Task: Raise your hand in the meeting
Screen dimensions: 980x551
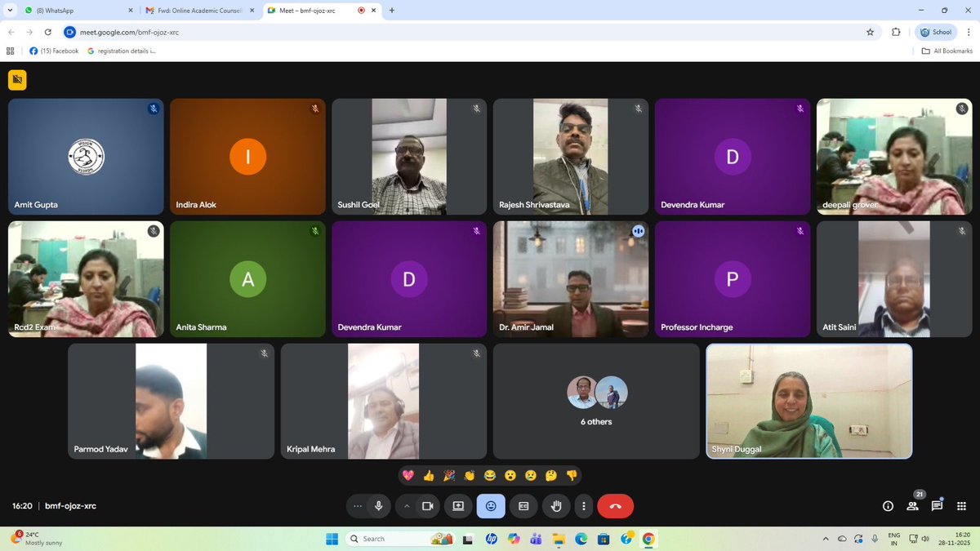Action: click(556, 506)
